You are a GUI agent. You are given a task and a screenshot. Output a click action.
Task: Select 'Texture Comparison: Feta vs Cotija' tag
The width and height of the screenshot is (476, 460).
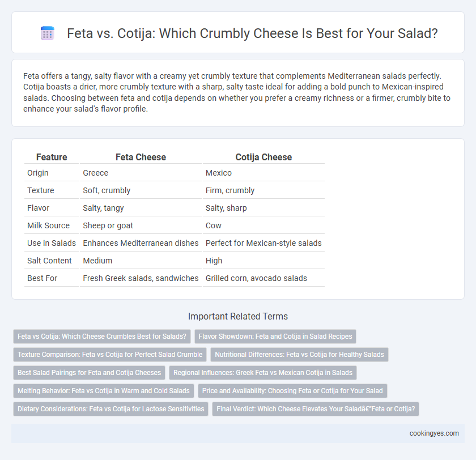click(x=110, y=355)
